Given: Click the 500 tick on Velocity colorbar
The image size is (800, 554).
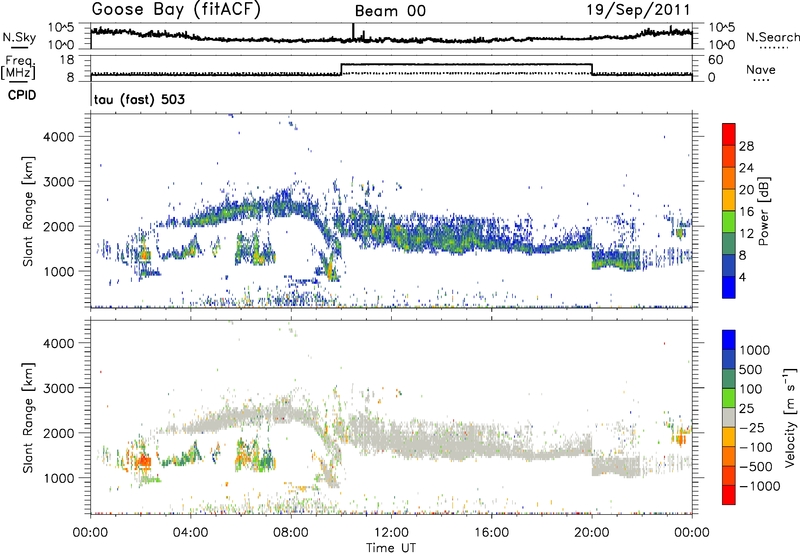Looking at the screenshot, I should (x=750, y=369).
